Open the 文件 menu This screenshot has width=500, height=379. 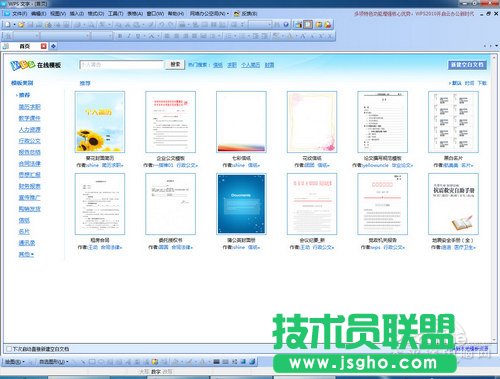(x=19, y=14)
